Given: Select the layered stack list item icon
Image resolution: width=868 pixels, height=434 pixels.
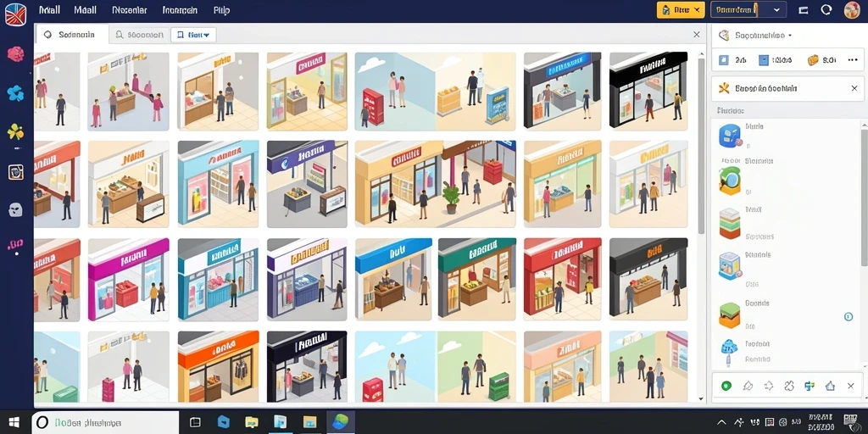Looking at the screenshot, I should coord(730,224).
